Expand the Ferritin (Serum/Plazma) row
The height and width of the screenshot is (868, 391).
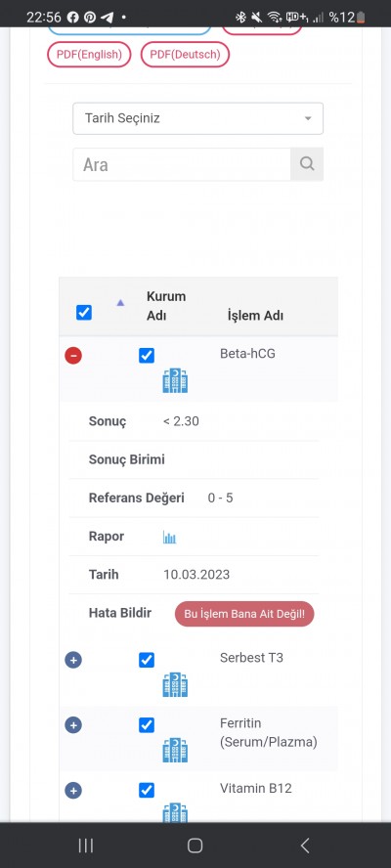(x=73, y=725)
